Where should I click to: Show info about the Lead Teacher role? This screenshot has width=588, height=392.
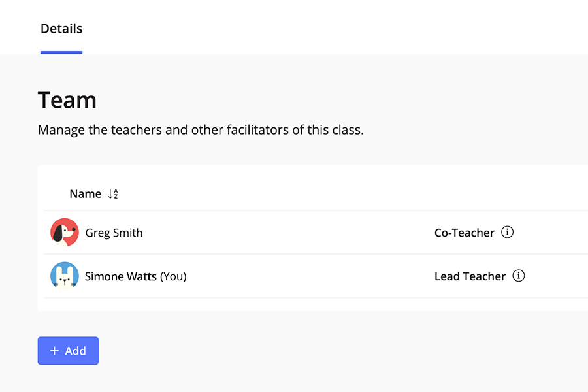coord(519,276)
